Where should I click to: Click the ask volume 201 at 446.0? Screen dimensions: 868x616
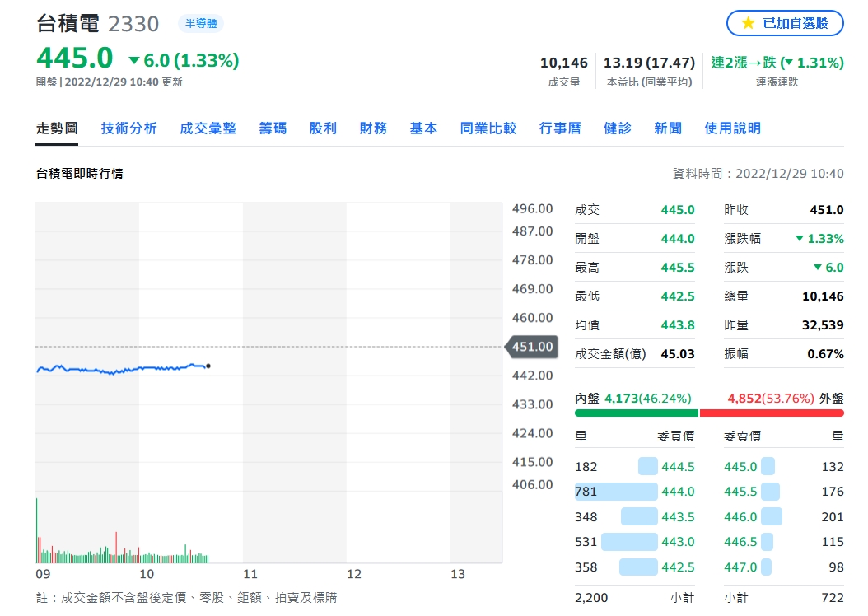(x=833, y=517)
